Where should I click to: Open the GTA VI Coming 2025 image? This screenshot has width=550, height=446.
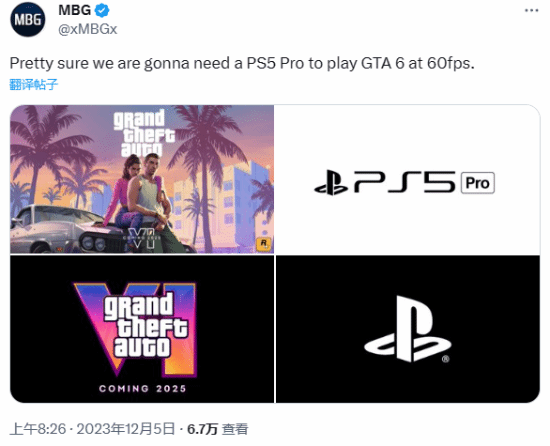pos(142,329)
